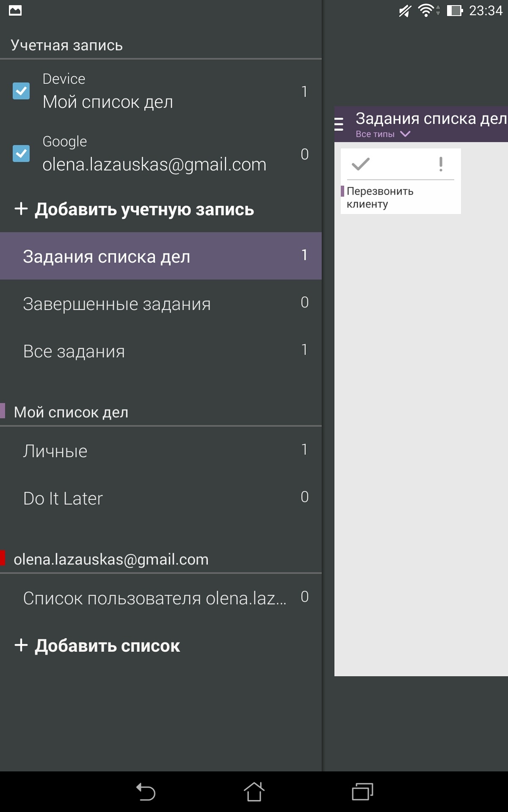The width and height of the screenshot is (508, 812).
Task: Open the recent apps button
Action: [362, 792]
